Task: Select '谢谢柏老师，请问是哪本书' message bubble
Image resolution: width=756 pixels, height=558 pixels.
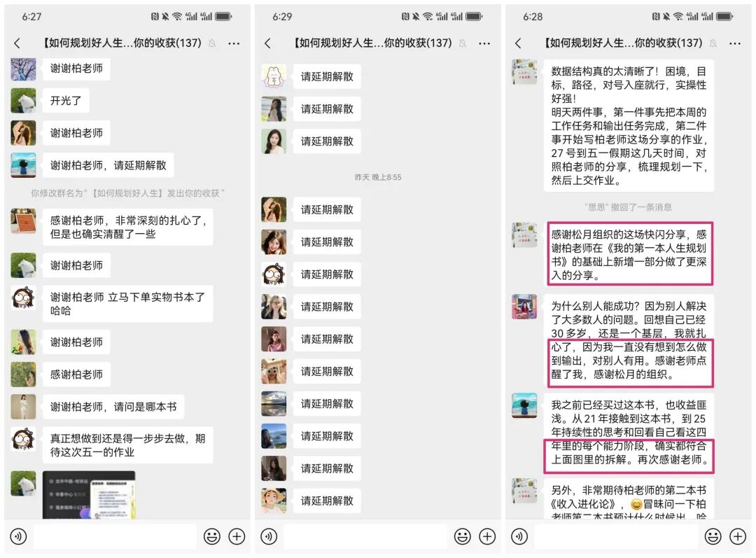Action: pyautogui.click(x=113, y=407)
